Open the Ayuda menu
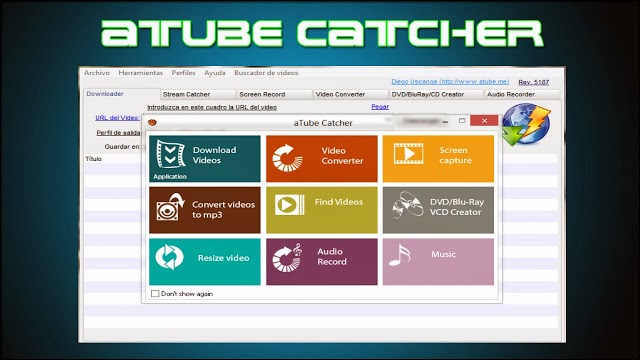This screenshot has height=360, width=640. [215, 73]
